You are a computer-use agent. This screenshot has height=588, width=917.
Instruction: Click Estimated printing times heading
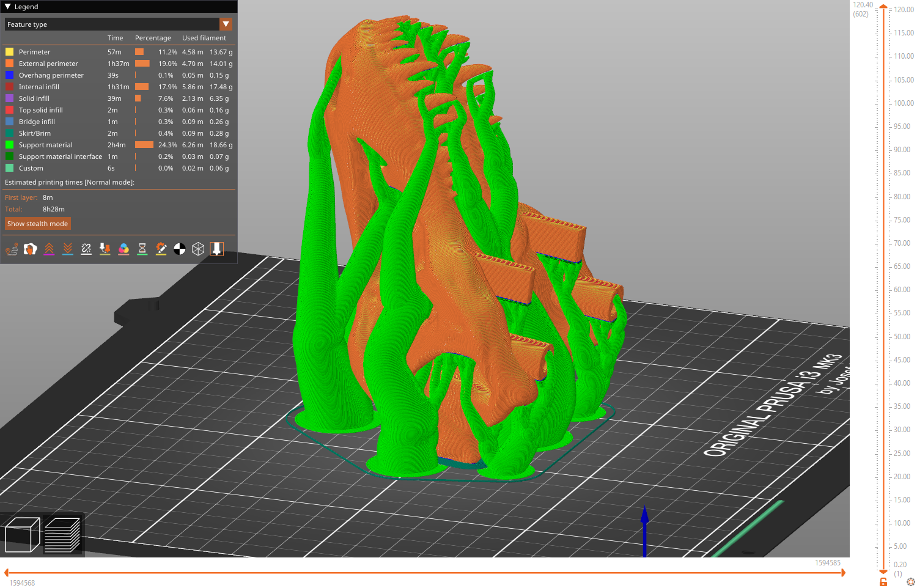coord(70,182)
